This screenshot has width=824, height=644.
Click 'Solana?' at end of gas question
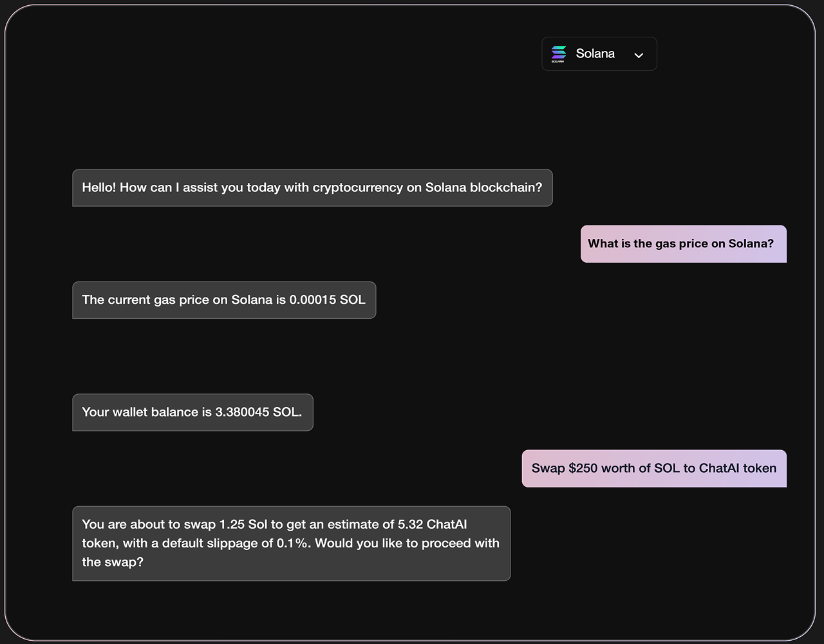[751, 243]
